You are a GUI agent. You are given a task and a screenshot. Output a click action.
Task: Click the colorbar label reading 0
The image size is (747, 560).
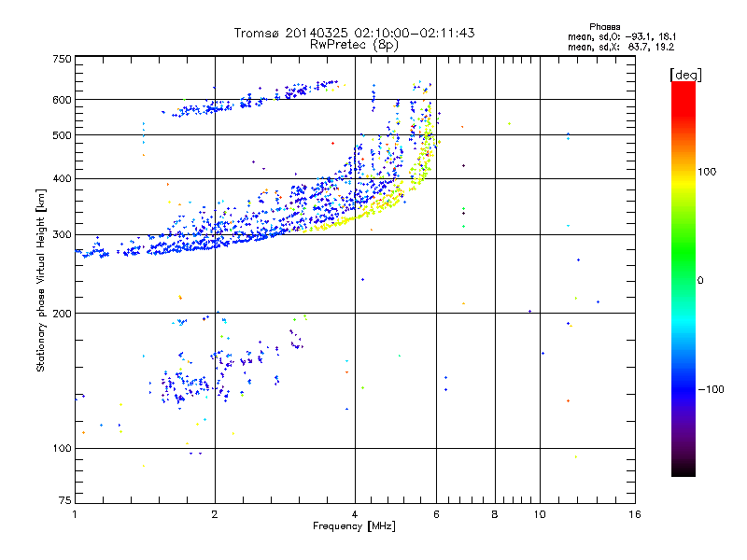pos(699,280)
